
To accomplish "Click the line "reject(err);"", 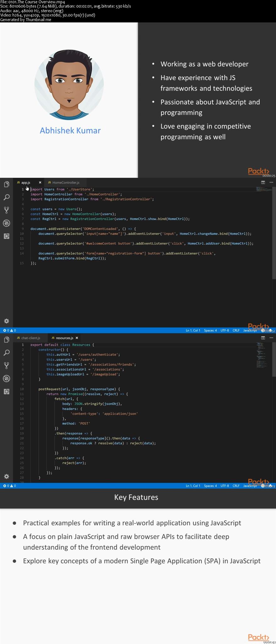I will coord(74,463).
